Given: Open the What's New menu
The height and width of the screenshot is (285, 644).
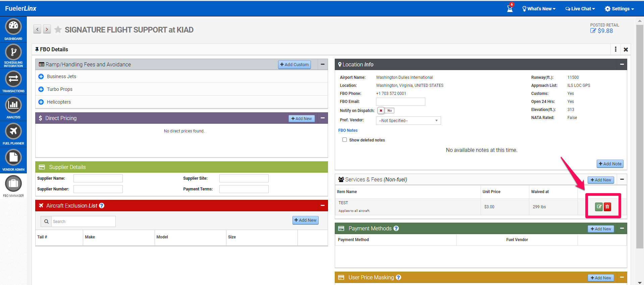Looking at the screenshot, I should [x=539, y=9].
